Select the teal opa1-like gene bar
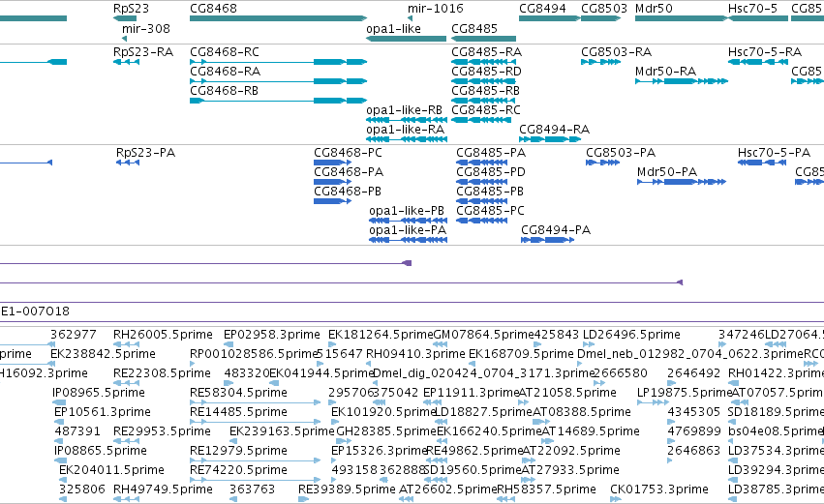824x504 pixels. 406,39
